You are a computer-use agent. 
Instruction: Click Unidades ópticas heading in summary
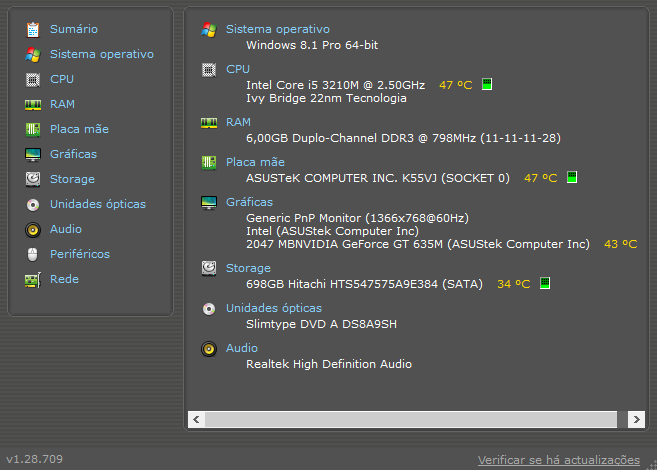point(274,308)
